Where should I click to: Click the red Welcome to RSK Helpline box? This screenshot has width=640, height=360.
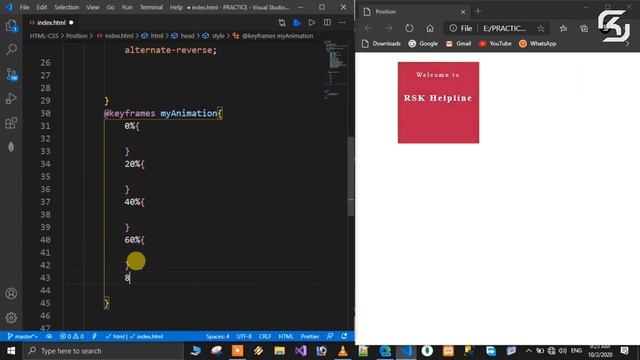point(438,102)
